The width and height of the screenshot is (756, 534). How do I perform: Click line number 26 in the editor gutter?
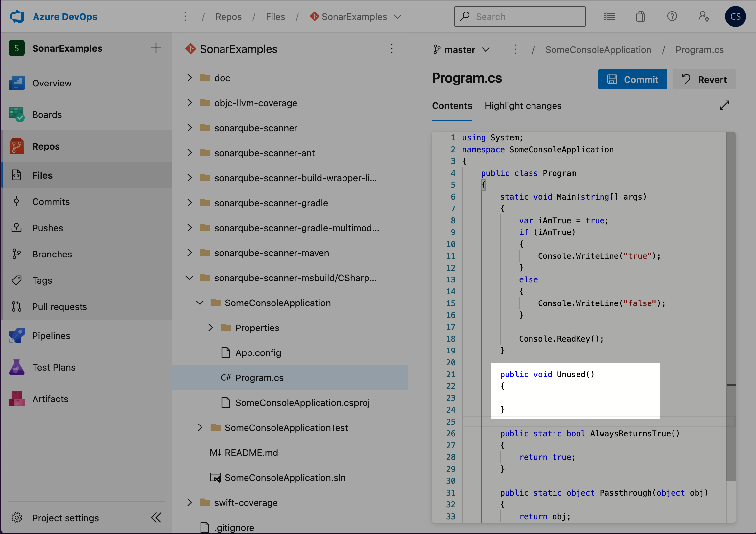click(x=450, y=433)
